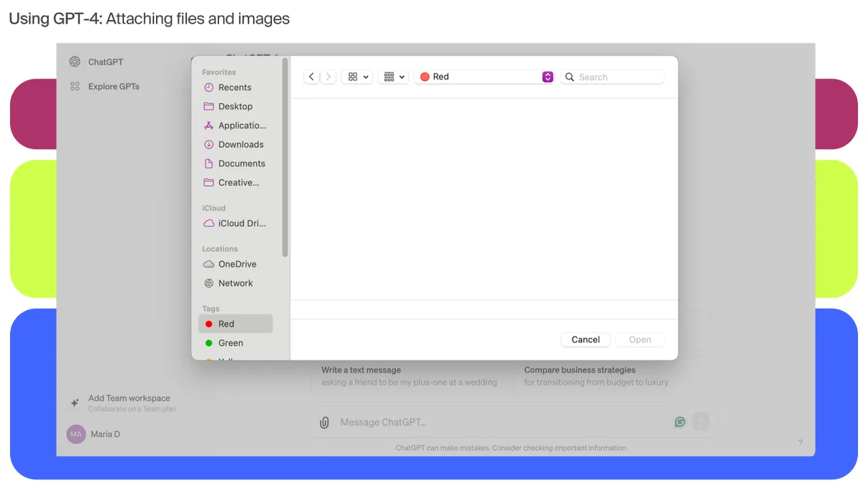Viewport: 868px width, 488px height.
Task: Click the Creative folder icon
Action: (x=209, y=183)
